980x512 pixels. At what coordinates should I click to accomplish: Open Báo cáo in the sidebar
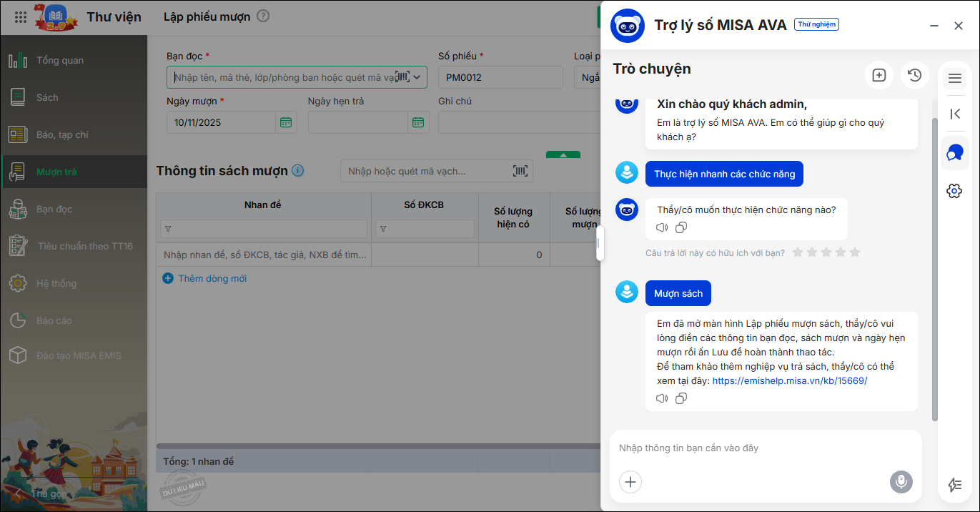pyautogui.click(x=74, y=320)
